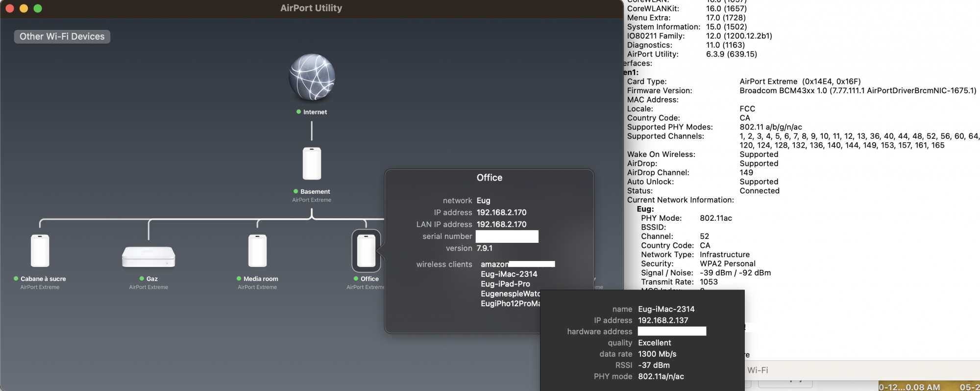Click the AirDrop Channel value 149
Screen dimensions: 980x391
point(746,173)
